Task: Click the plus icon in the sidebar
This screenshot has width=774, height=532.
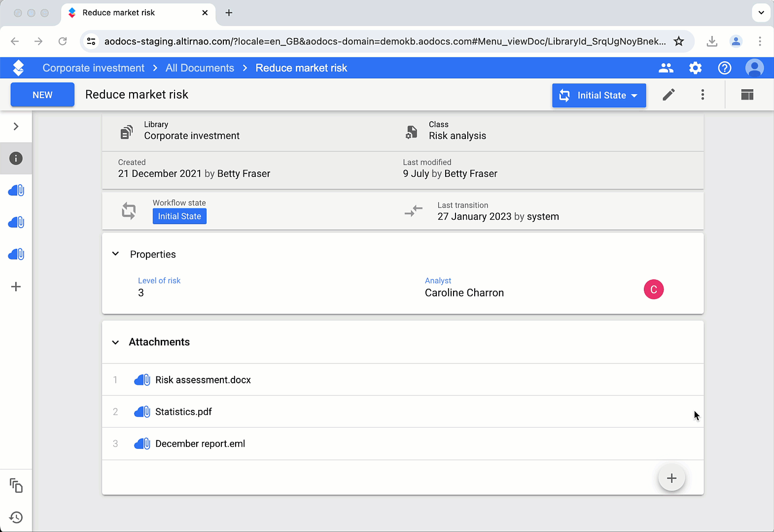Action: [16, 287]
